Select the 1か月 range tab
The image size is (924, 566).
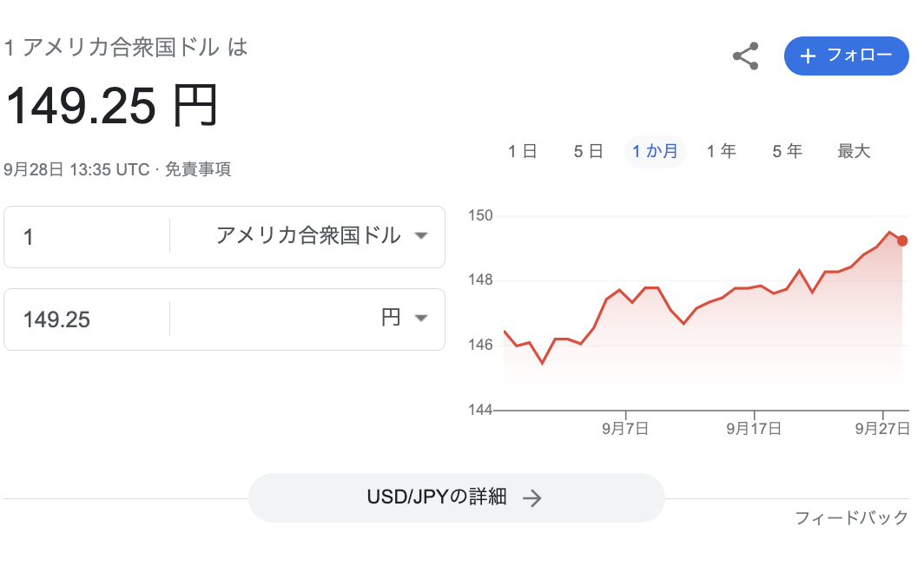[x=655, y=151]
